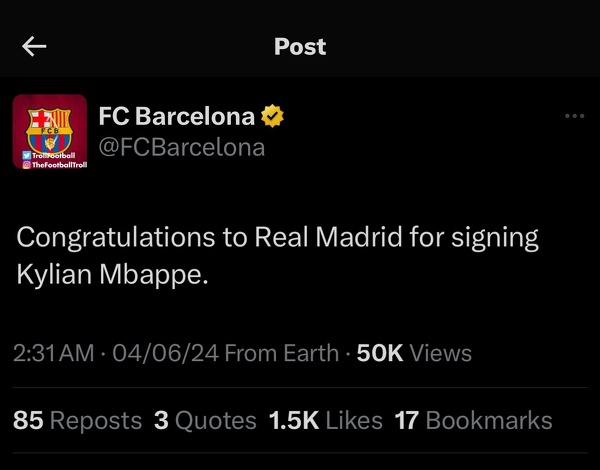Click the TheFootballTroll watermark text
This screenshot has width=600, height=470.
60,165
